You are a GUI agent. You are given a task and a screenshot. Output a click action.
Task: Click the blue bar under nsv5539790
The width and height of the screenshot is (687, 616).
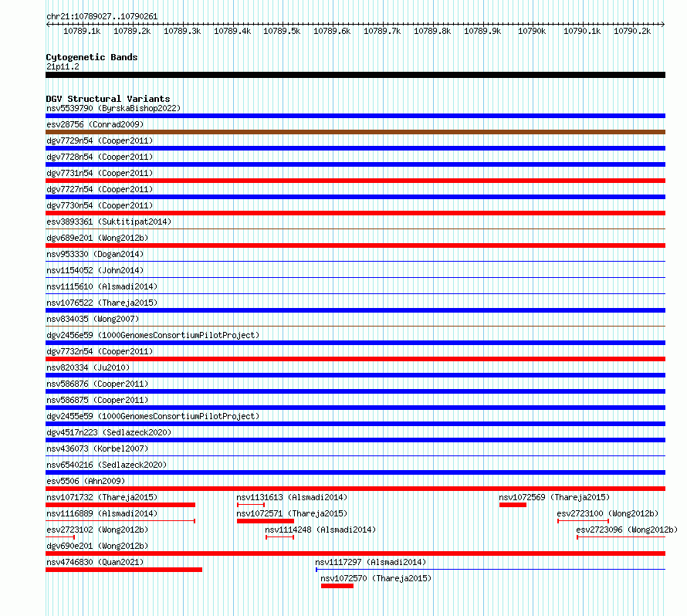(355, 116)
